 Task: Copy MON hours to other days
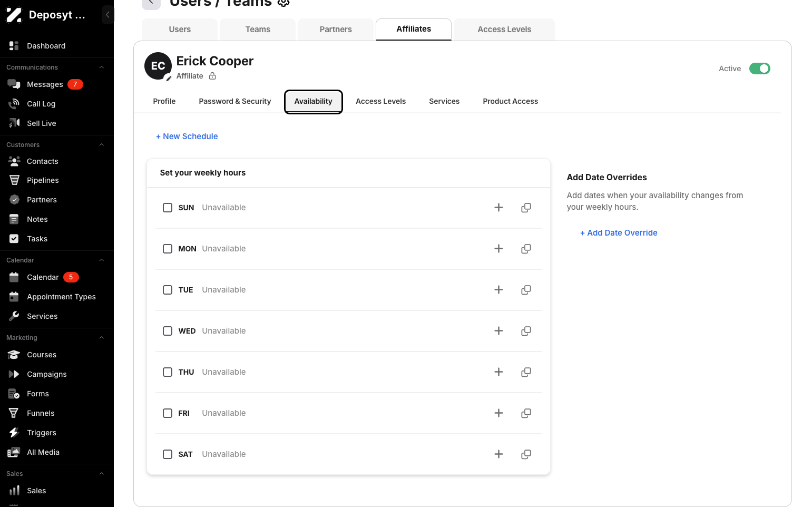(x=526, y=249)
